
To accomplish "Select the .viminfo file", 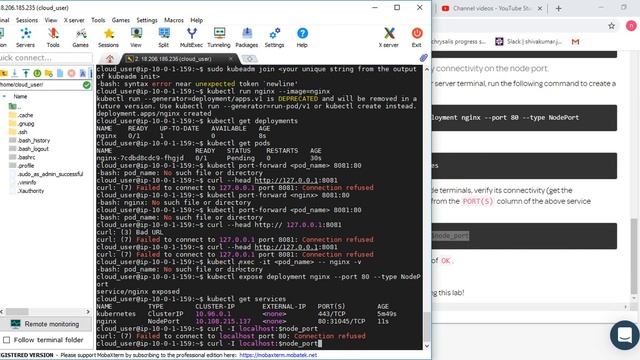I will 23,182.
